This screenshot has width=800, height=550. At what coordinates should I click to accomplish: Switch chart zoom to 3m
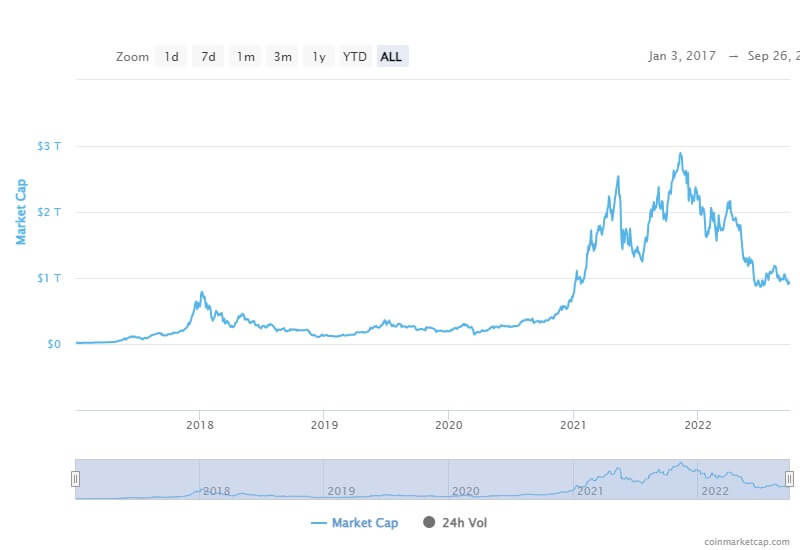pyautogui.click(x=283, y=57)
